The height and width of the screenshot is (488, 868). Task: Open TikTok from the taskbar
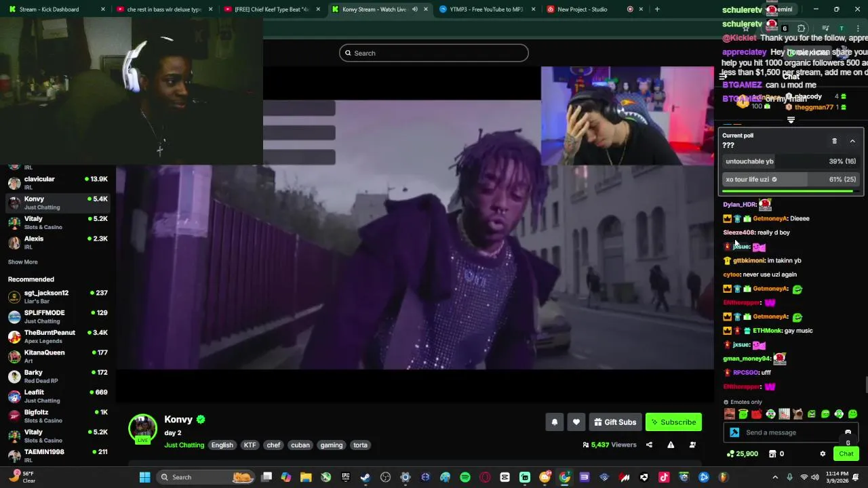click(664, 477)
